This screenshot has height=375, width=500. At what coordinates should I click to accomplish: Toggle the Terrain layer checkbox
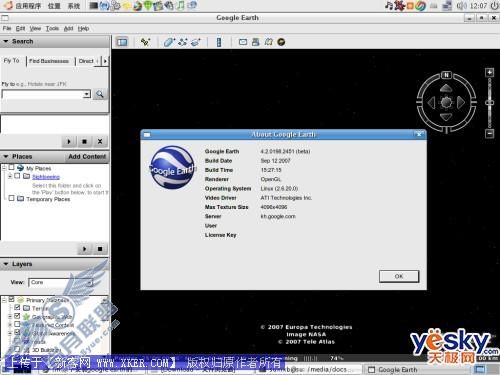click(x=17, y=308)
